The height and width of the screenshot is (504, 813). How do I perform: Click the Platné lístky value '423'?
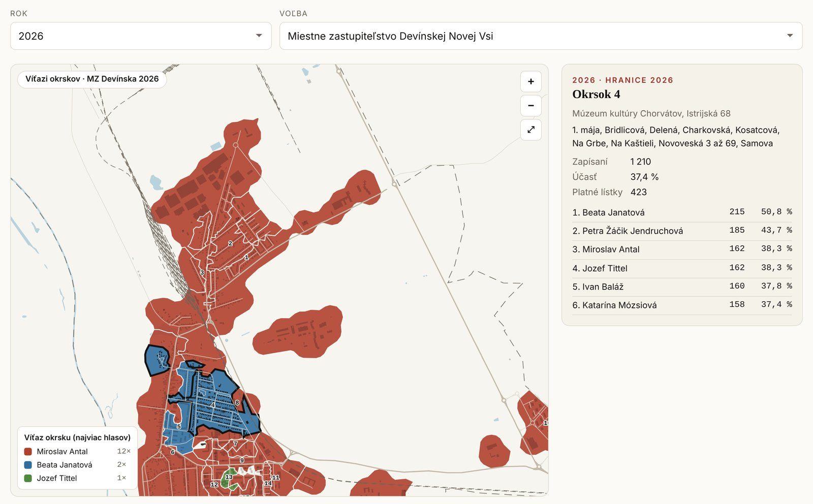coord(639,192)
